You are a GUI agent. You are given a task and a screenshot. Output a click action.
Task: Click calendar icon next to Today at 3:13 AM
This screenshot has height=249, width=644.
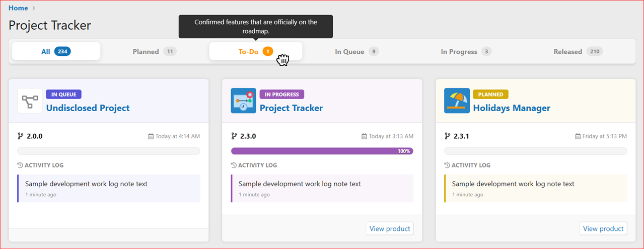364,136
